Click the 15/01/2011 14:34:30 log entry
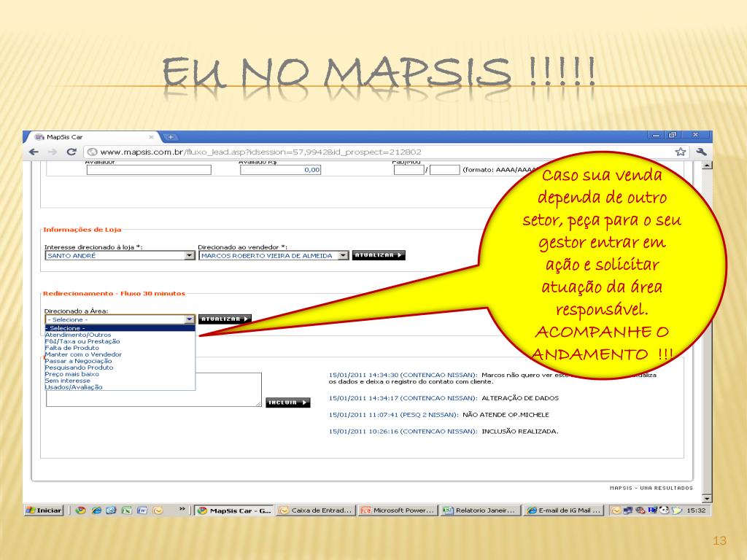This screenshot has height=560, width=747. pos(492,378)
